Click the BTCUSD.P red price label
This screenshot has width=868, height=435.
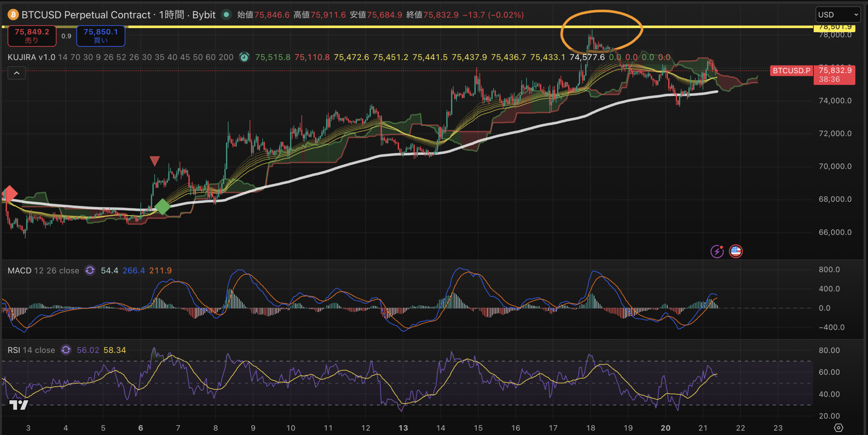pyautogui.click(x=791, y=71)
